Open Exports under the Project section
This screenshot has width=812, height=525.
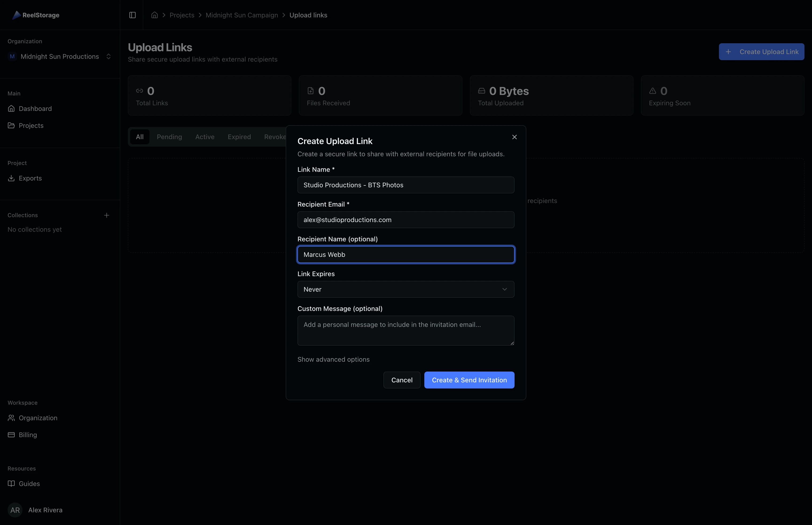(x=30, y=178)
